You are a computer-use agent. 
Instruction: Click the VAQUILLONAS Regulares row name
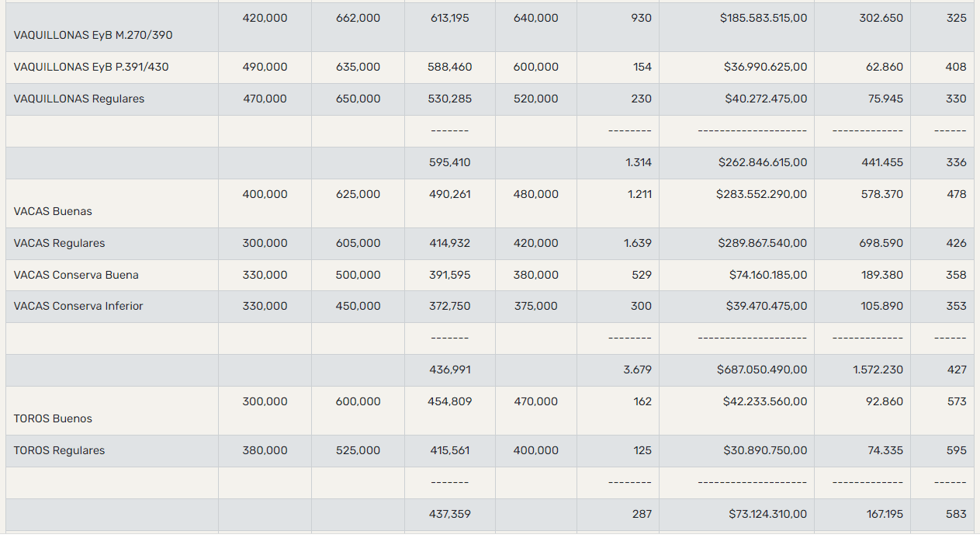pyautogui.click(x=79, y=99)
